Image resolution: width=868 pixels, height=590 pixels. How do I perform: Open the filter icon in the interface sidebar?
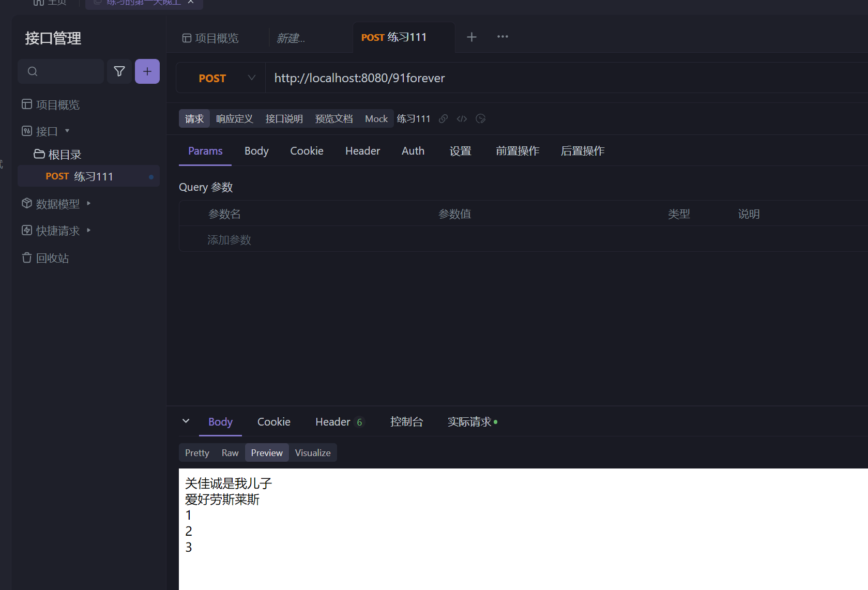pyautogui.click(x=119, y=71)
